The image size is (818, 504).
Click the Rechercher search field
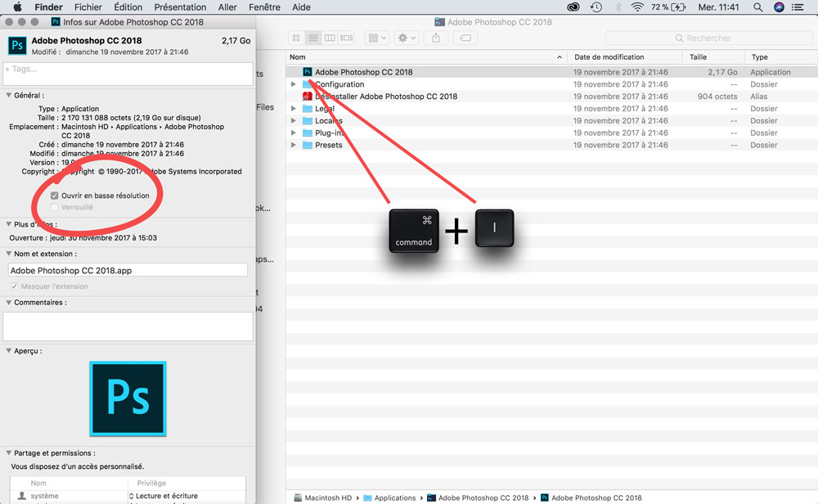point(708,38)
